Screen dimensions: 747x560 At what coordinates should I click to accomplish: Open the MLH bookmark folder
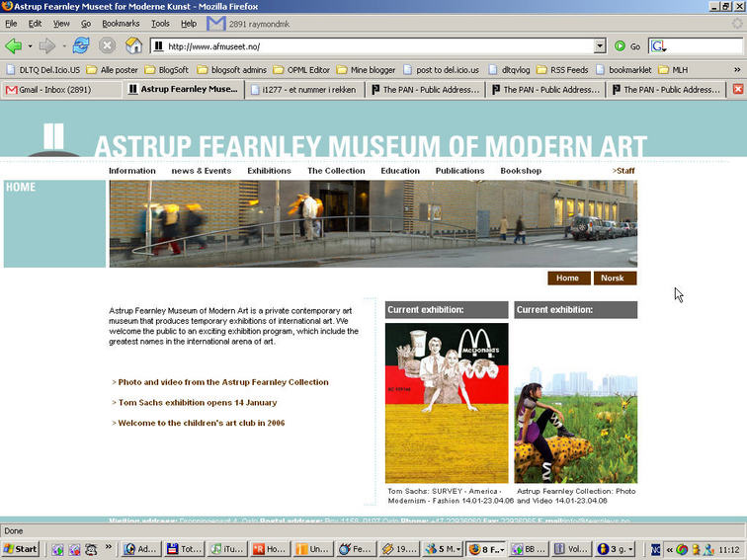point(673,70)
